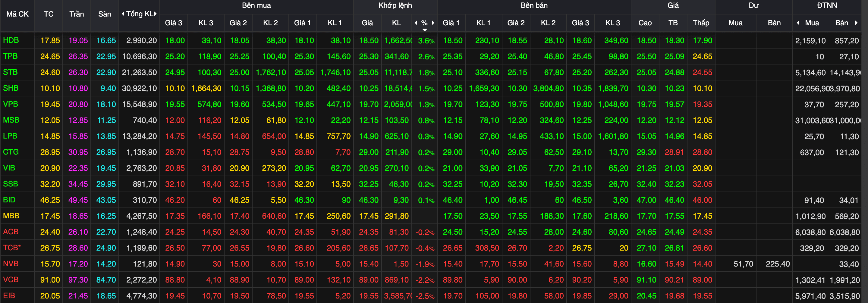Click VCB reference price 91.00
868x303 pixels.
pos(50,280)
